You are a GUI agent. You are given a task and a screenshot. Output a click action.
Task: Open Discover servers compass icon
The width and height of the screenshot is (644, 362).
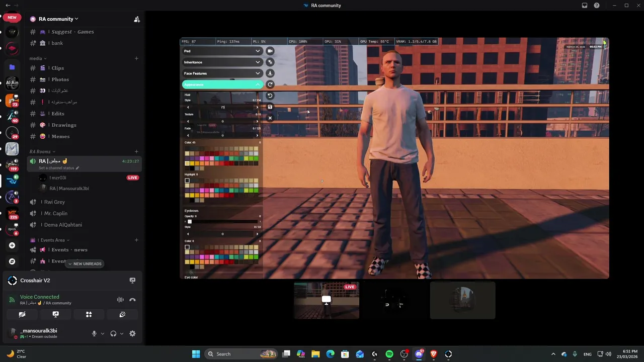click(x=12, y=261)
